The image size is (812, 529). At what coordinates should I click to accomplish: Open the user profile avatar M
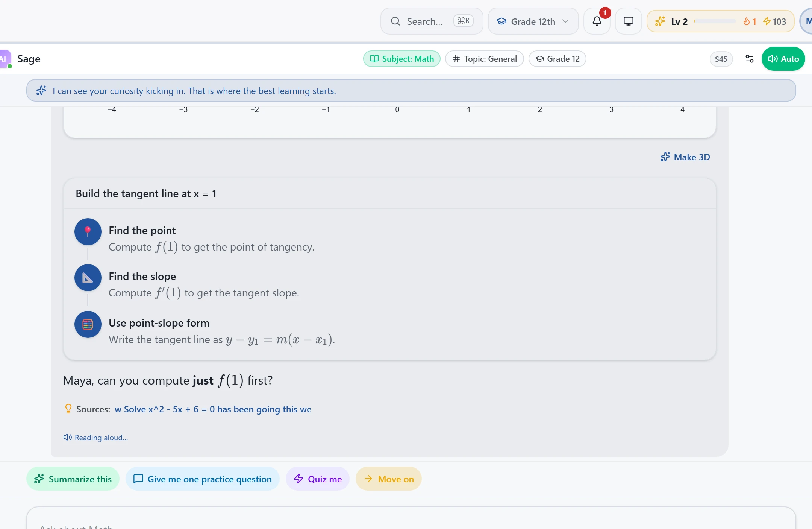pos(807,21)
